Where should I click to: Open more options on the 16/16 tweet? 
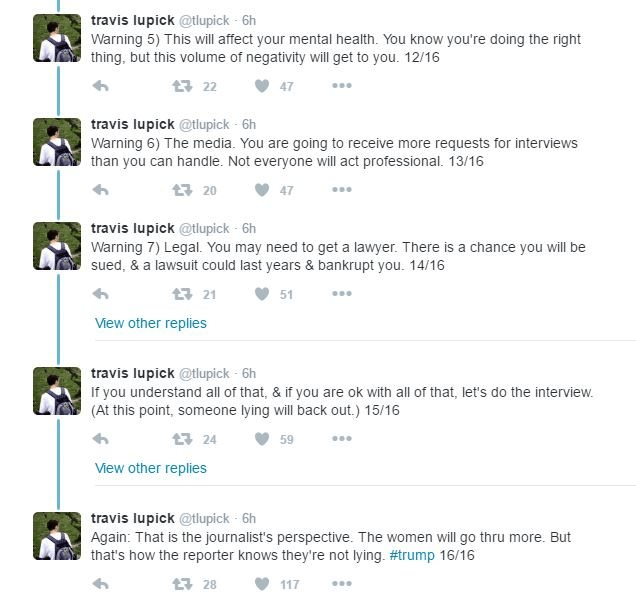click(342, 584)
